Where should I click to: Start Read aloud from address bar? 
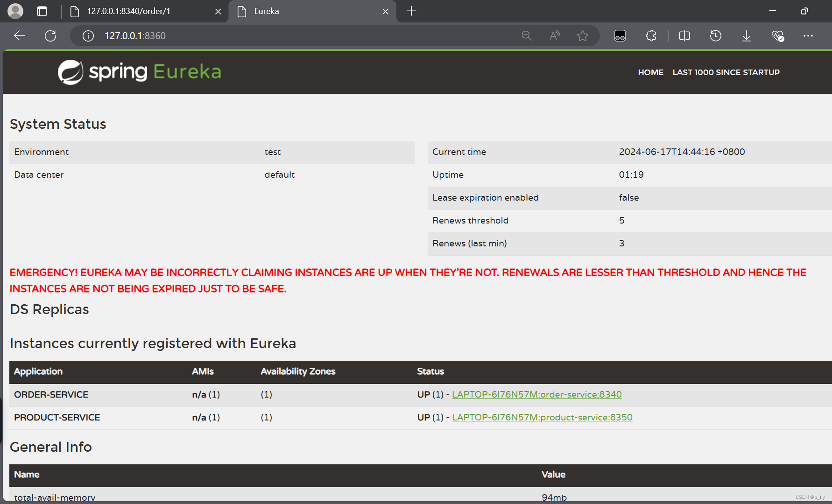[555, 36]
